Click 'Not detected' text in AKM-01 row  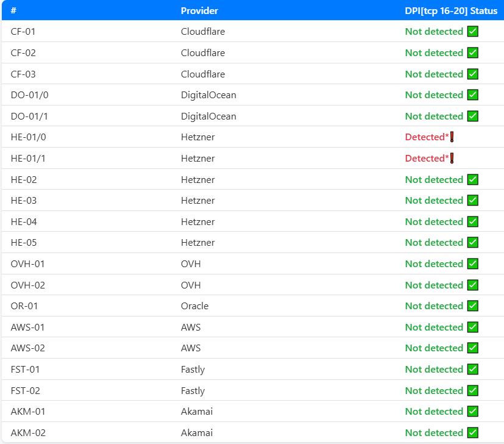pos(434,412)
